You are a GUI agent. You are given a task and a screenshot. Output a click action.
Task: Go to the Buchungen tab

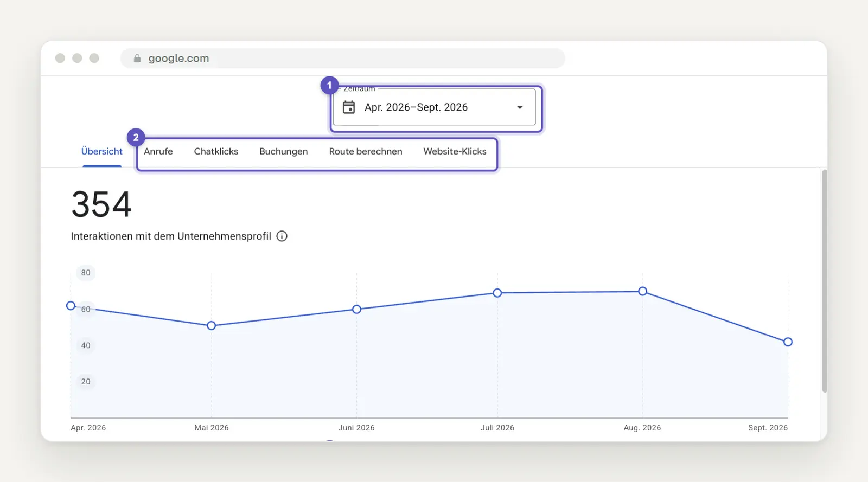[x=284, y=151]
